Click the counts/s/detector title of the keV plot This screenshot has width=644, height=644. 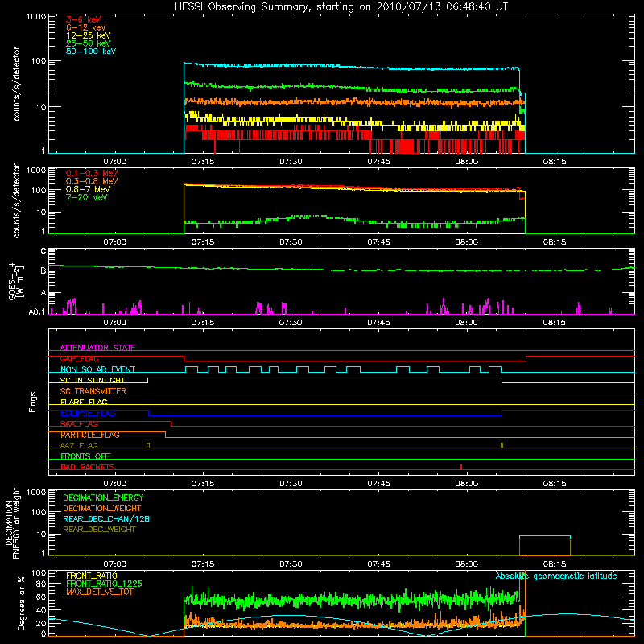[16, 84]
